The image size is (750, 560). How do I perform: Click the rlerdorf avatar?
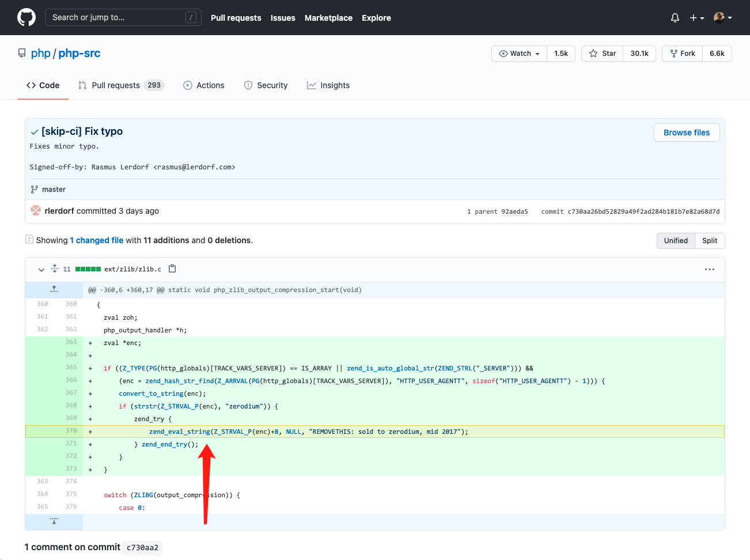(x=36, y=211)
